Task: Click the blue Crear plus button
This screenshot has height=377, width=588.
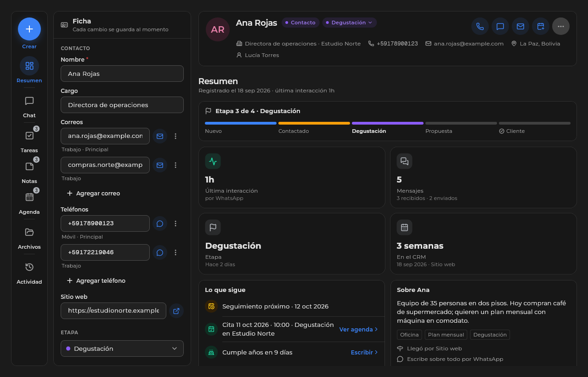Action: [29, 29]
